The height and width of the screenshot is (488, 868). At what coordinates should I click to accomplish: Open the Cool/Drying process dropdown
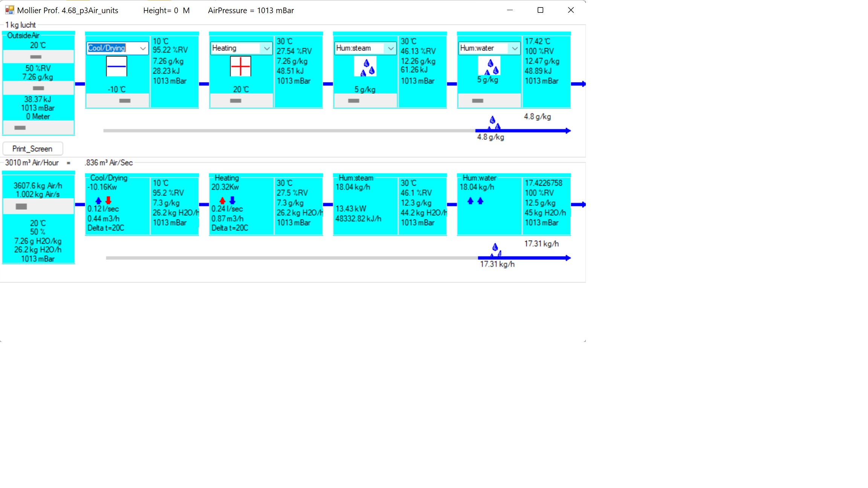tap(143, 48)
